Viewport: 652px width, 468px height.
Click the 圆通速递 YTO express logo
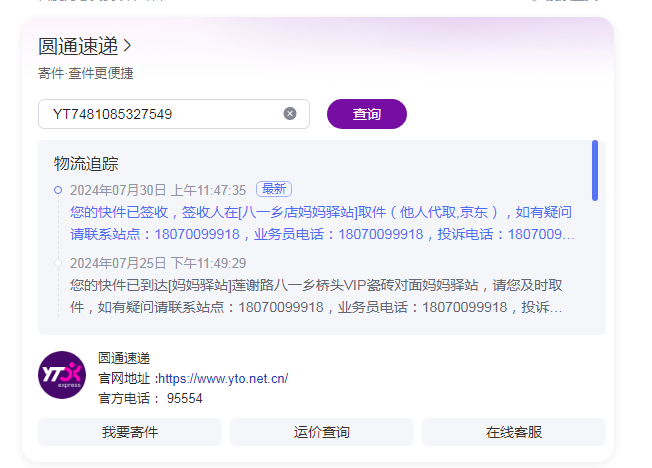(x=62, y=375)
